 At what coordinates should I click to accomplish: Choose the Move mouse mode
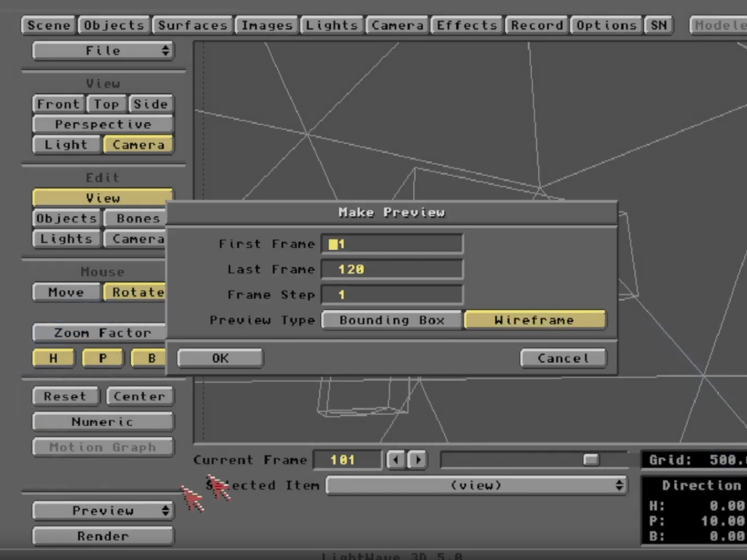pos(66,292)
